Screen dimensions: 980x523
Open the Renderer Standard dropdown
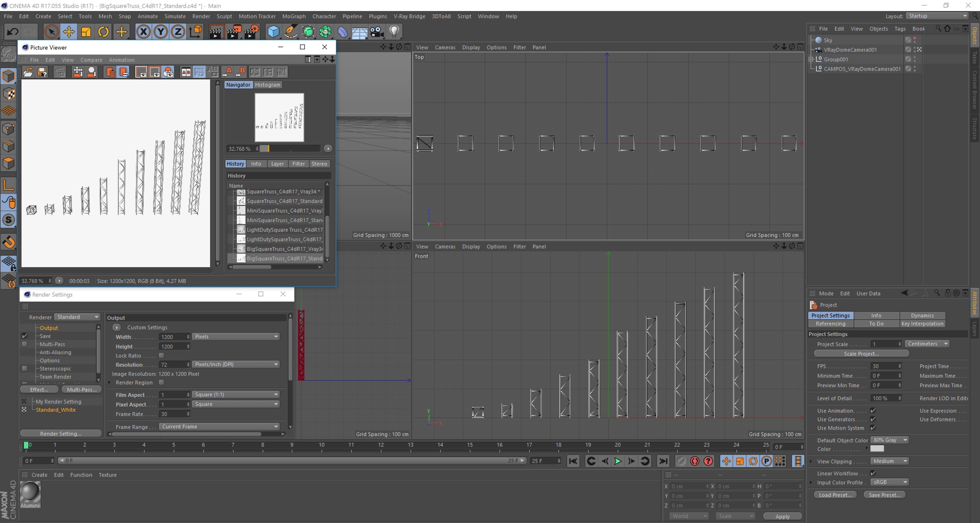point(77,317)
